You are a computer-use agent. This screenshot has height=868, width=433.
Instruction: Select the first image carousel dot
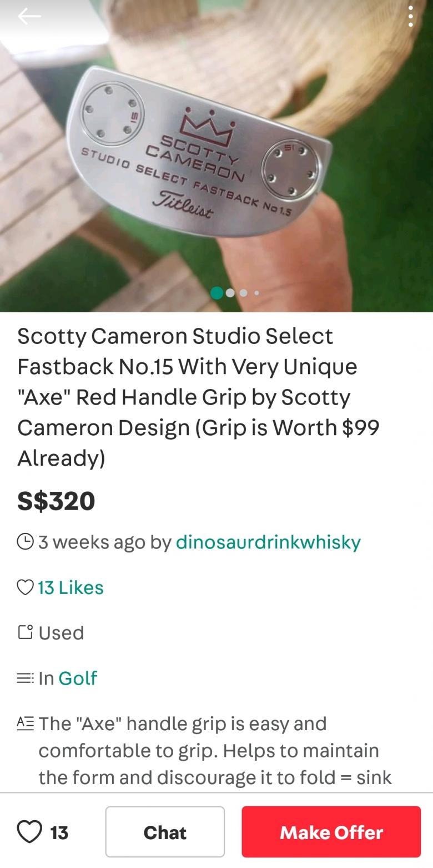pyautogui.click(x=217, y=293)
